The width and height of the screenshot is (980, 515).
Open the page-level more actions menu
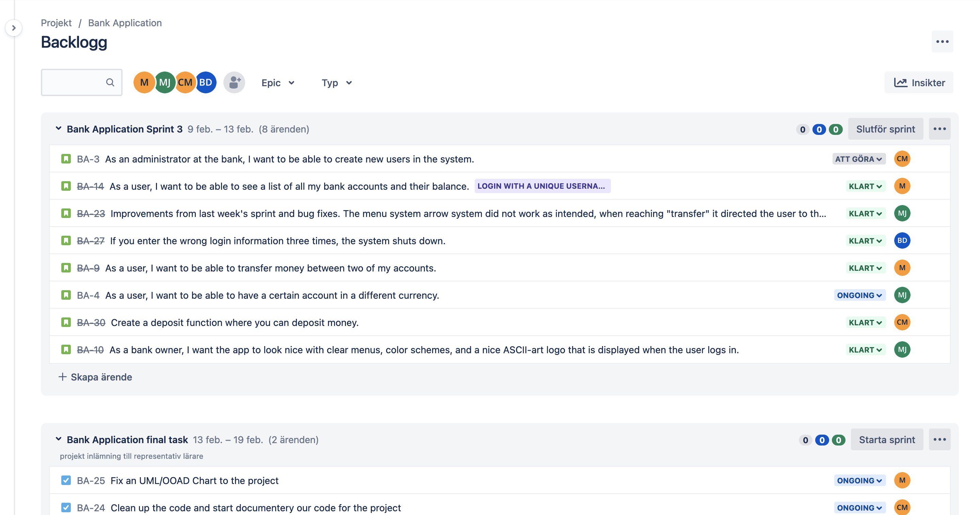pyautogui.click(x=942, y=42)
